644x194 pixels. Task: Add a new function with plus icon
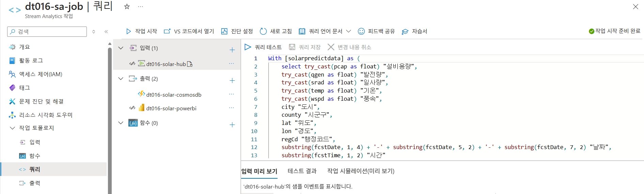tap(232, 125)
